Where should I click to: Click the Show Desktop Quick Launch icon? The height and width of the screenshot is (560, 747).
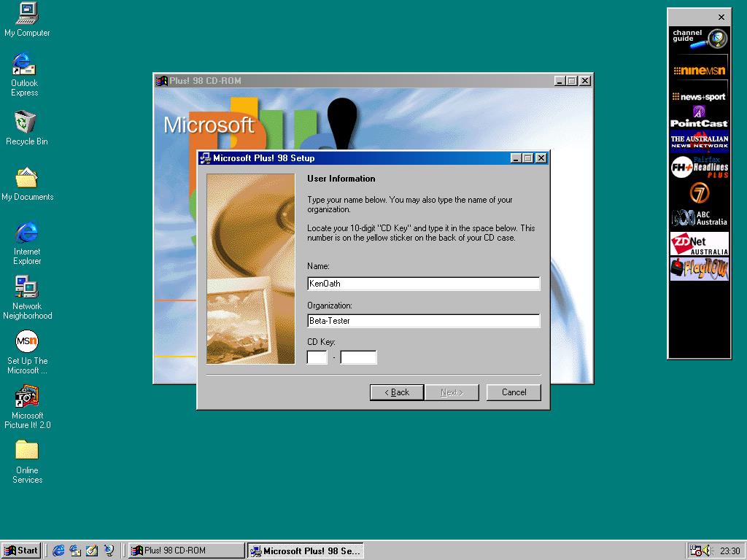pos(91,551)
